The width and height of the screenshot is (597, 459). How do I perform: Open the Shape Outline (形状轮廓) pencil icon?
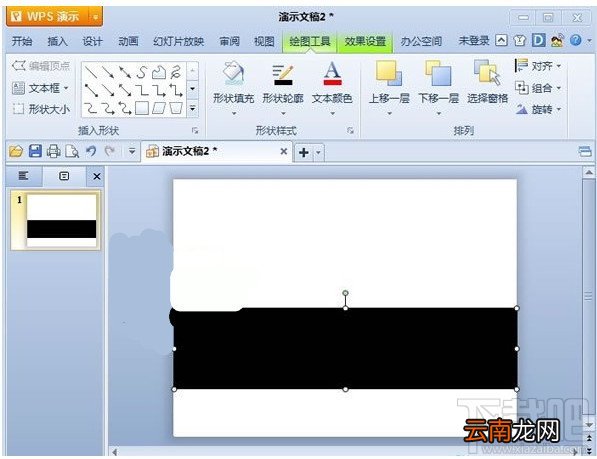pos(283,74)
